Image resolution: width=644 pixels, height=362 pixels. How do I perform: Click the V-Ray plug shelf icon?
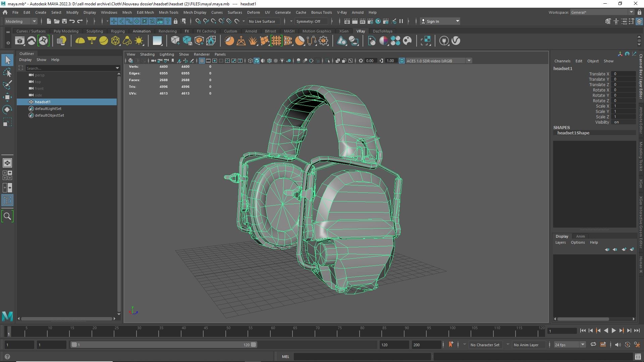pyautogui.click(x=444, y=41)
